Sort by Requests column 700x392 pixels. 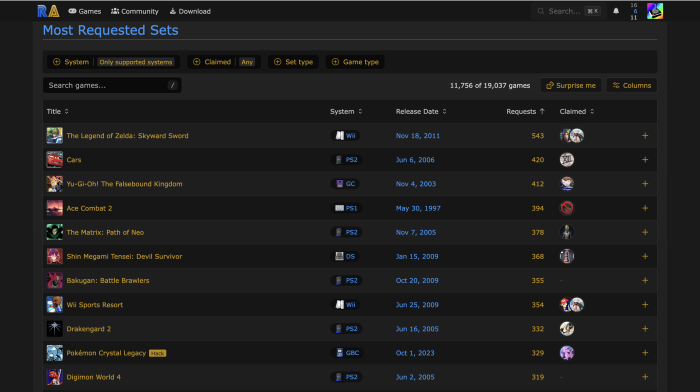coord(525,112)
